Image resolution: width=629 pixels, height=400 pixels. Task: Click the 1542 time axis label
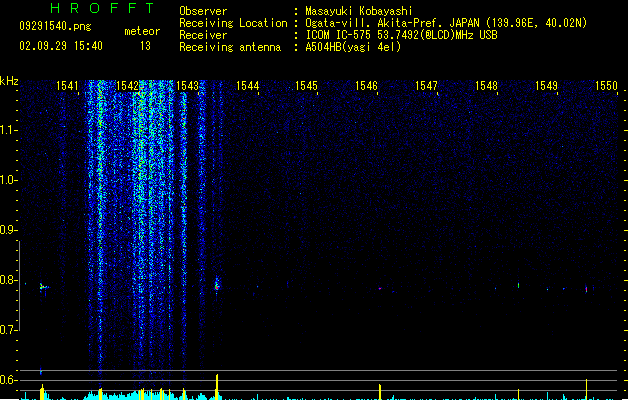(127, 86)
